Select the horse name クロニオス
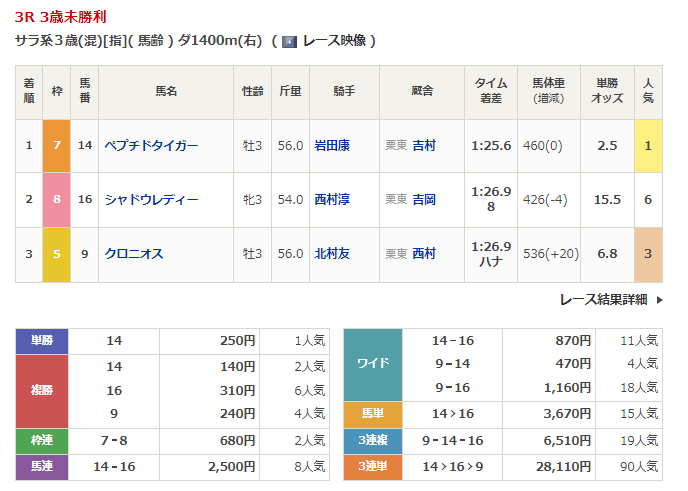This screenshot has height=491, width=688. (x=134, y=253)
